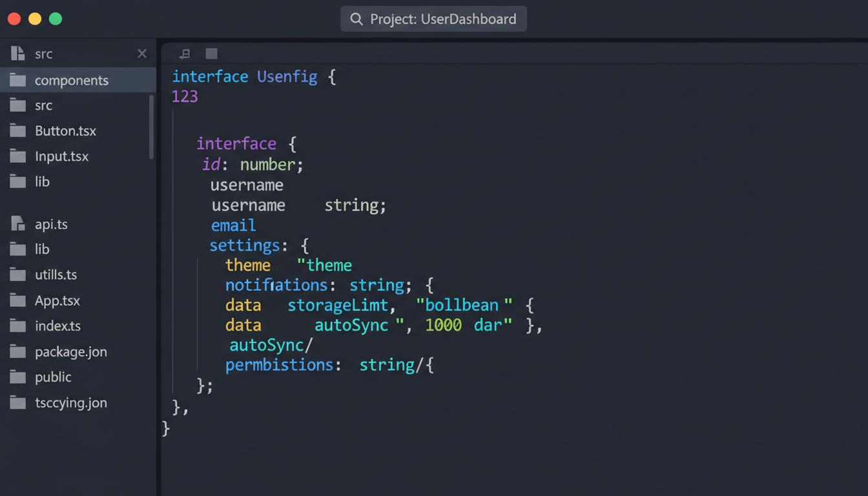Click the folder icon beside App.tsx

pyautogui.click(x=17, y=301)
